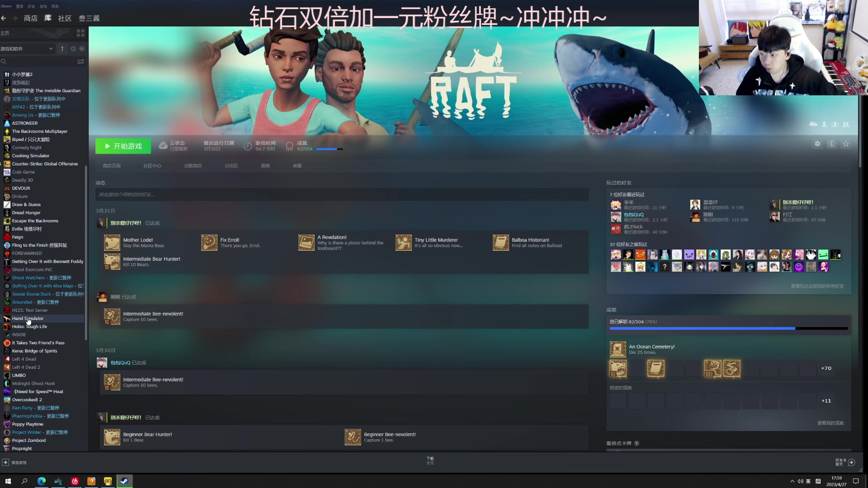
Task: Expand the 游戏和软件 dropdown
Action: [x=27, y=48]
